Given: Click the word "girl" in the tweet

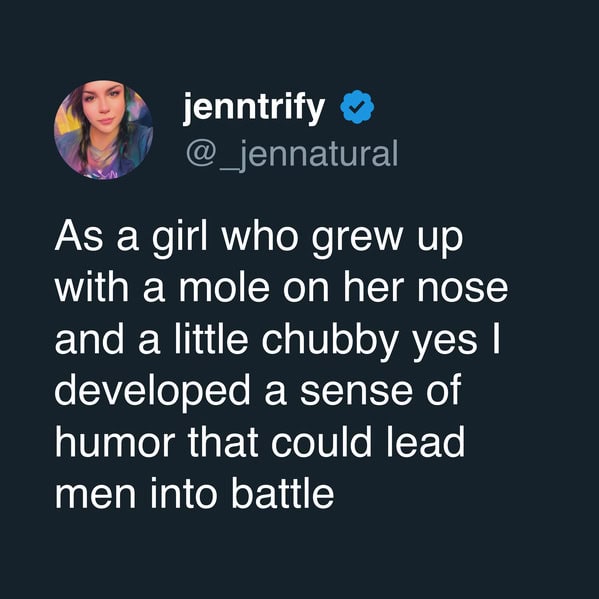Looking at the screenshot, I should pos(180,238).
